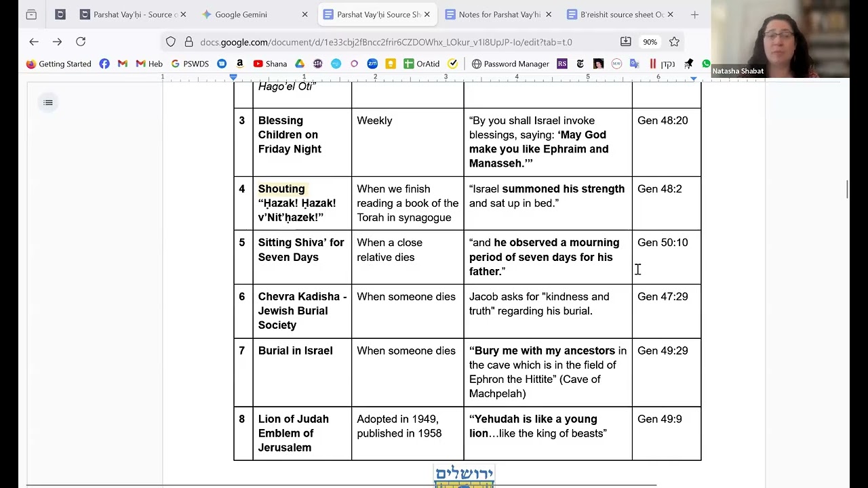Open the Facebook bookmark
Screen dimensions: 868x488
pyautogui.click(x=104, y=64)
